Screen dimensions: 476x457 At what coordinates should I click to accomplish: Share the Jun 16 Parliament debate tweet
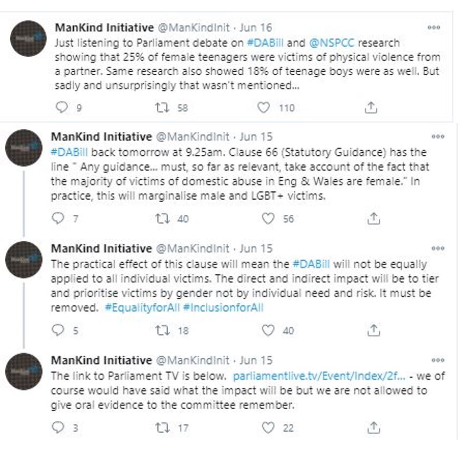370,107
